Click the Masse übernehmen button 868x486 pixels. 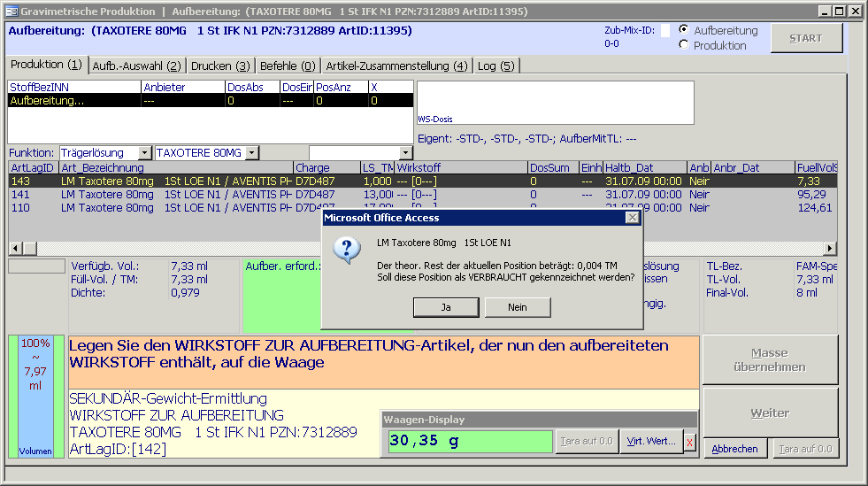pos(770,359)
